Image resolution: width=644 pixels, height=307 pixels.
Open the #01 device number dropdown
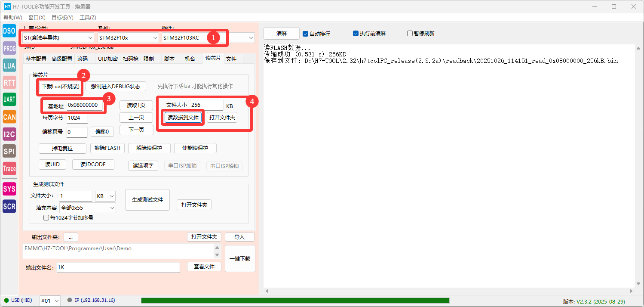coord(50,301)
